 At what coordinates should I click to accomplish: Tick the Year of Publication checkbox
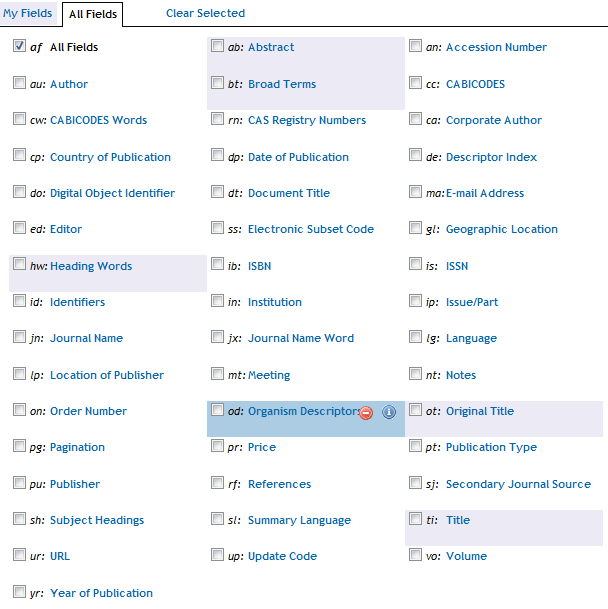coord(20,592)
